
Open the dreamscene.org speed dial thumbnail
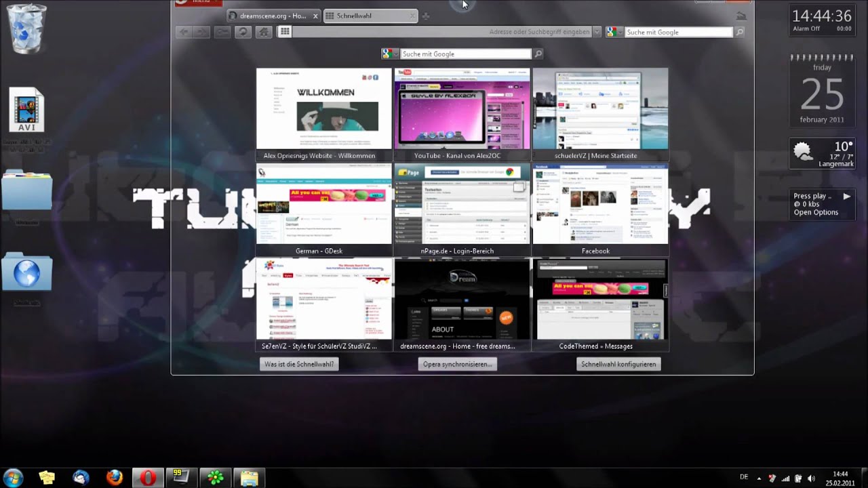(462, 304)
